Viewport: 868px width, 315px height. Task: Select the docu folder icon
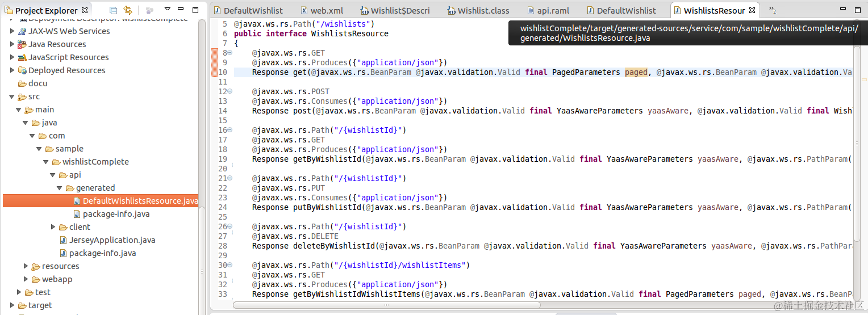point(23,83)
